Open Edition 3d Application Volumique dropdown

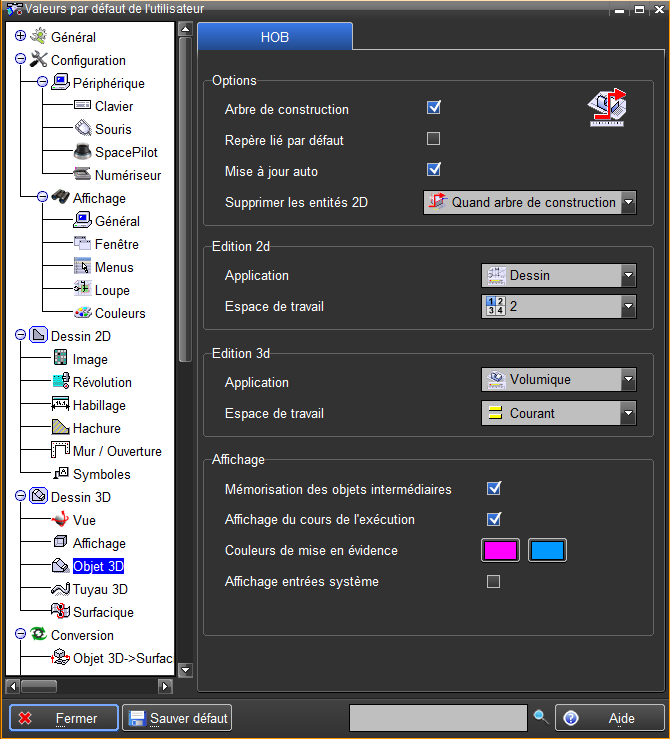click(628, 380)
